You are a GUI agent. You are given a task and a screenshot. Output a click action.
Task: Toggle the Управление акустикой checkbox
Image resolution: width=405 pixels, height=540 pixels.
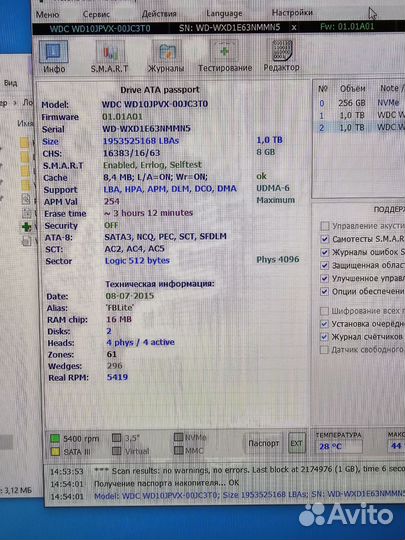324,226
